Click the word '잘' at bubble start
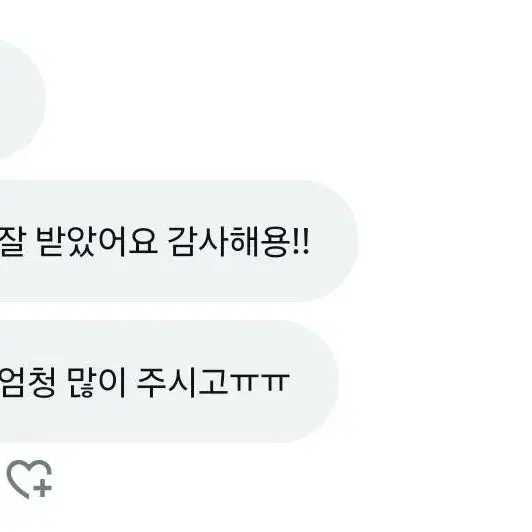 click(12, 241)
